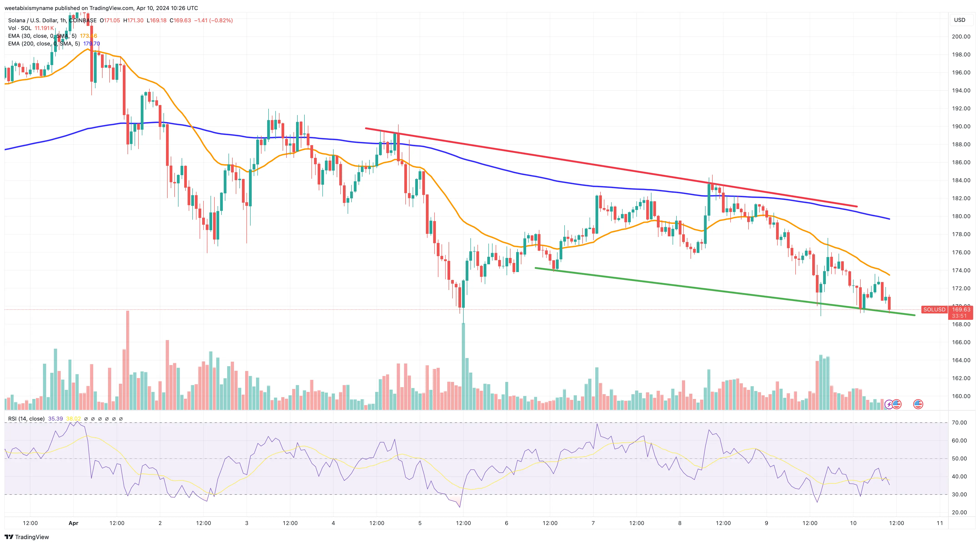Screen dimensions: 980x545
Task: Open the first US flag economic event icon
Action: [897, 405]
